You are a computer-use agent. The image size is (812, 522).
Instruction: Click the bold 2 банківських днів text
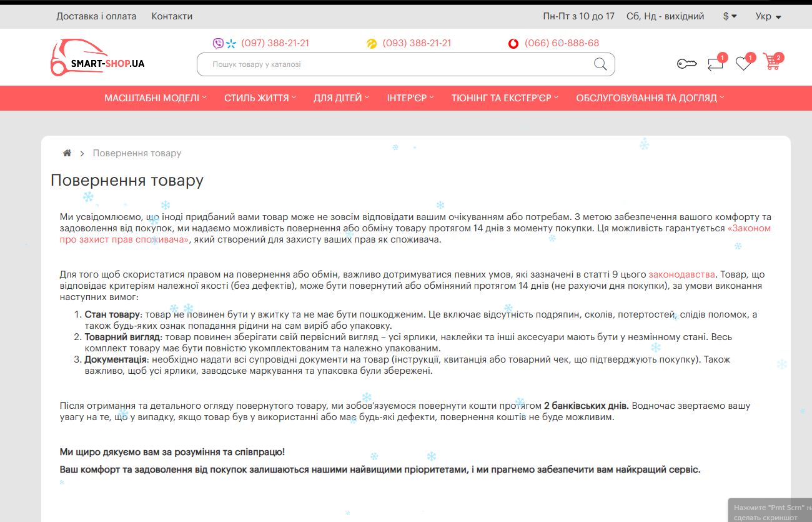coord(586,406)
